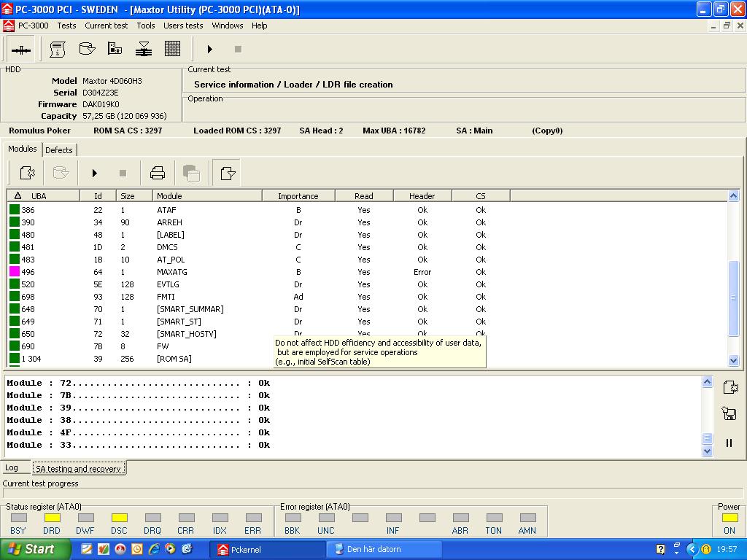Click the database disk icon in top toolbar
Screen dimensions: 747x560
tap(87, 49)
